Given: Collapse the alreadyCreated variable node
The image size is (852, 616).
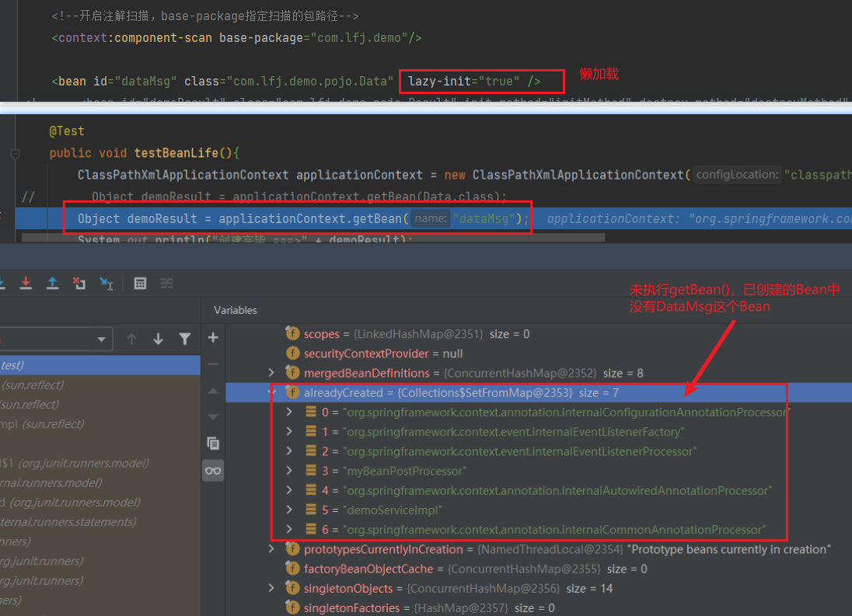Looking at the screenshot, I should 271,392.
